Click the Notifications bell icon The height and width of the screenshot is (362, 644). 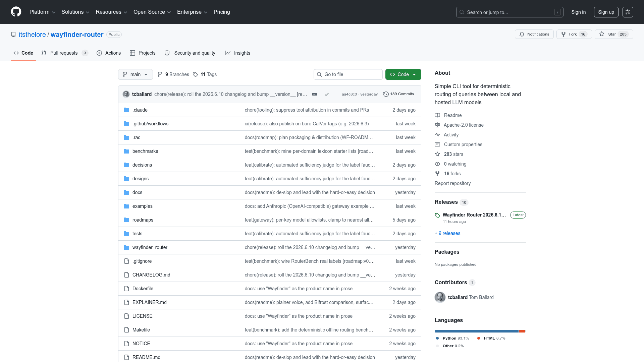[522, 34]
